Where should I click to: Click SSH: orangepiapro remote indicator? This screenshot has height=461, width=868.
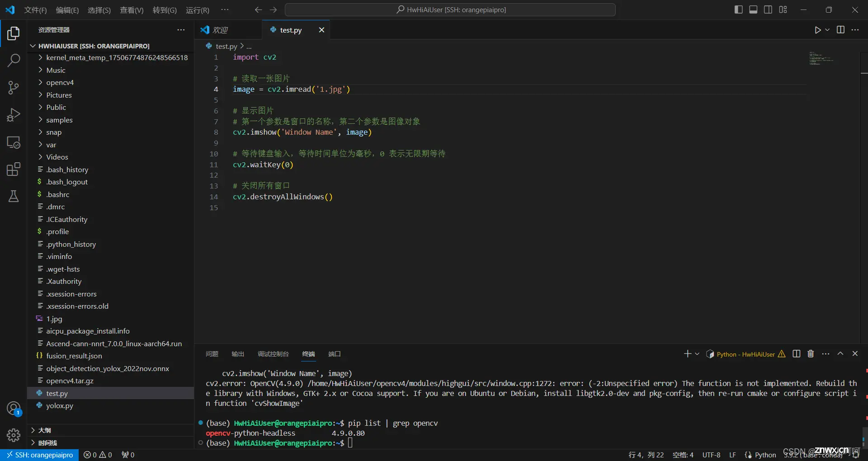click(x=39, y=455)
